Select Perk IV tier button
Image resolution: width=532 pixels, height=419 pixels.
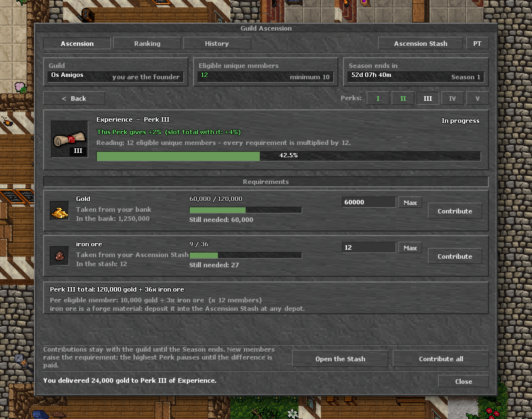tap(452, 99)
